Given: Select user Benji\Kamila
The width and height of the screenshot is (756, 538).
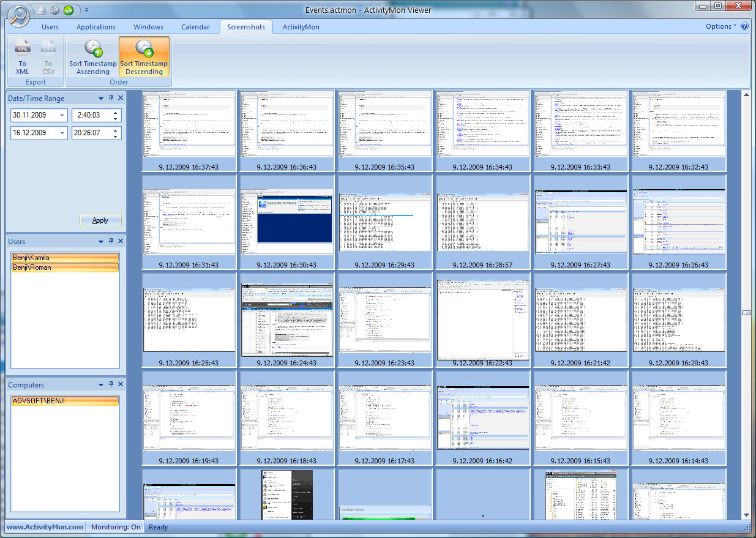Looking at the screenshot, I should (64, 258).
